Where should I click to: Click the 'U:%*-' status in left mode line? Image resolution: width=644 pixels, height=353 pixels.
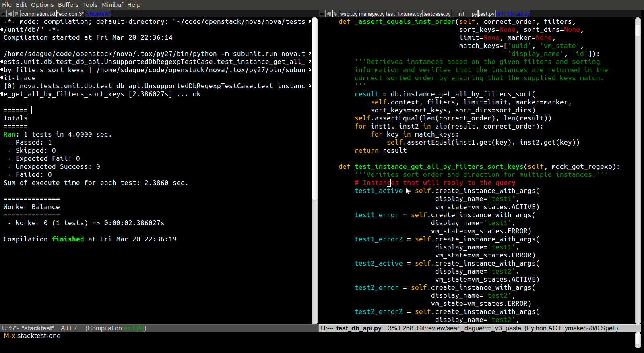(x=10, y=328)
